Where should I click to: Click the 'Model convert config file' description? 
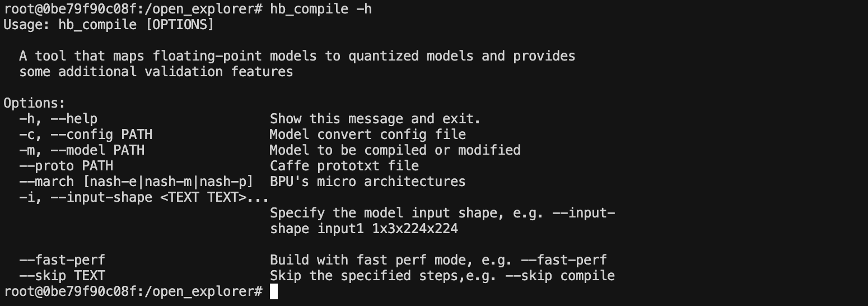coord(367,135)
